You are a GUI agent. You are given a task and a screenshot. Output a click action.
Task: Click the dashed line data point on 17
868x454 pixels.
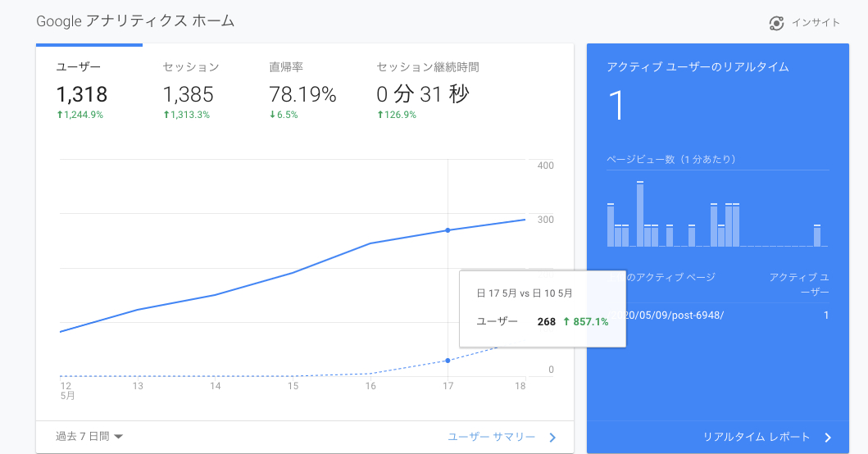(x=448, y=361)
